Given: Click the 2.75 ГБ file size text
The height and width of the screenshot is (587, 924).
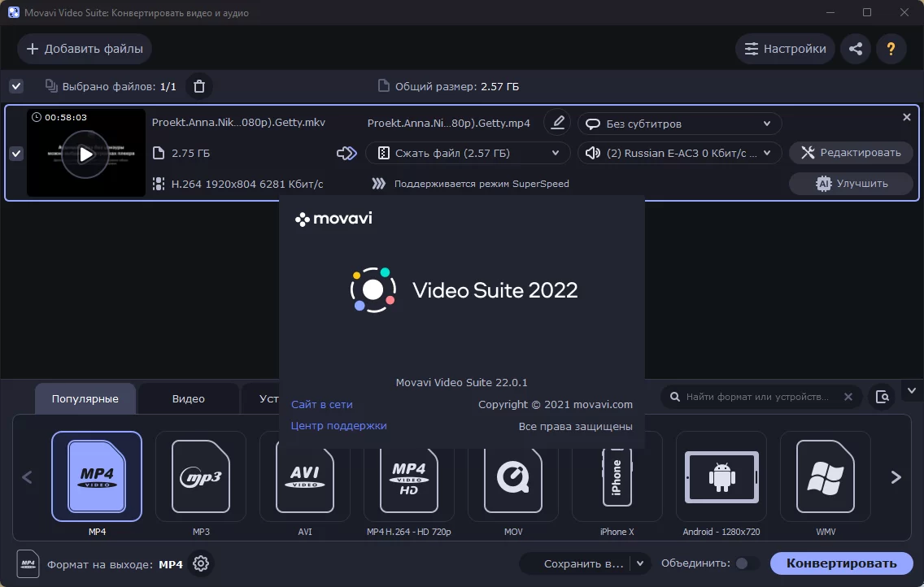Looking at the screenshot, I should click(190, 153).
